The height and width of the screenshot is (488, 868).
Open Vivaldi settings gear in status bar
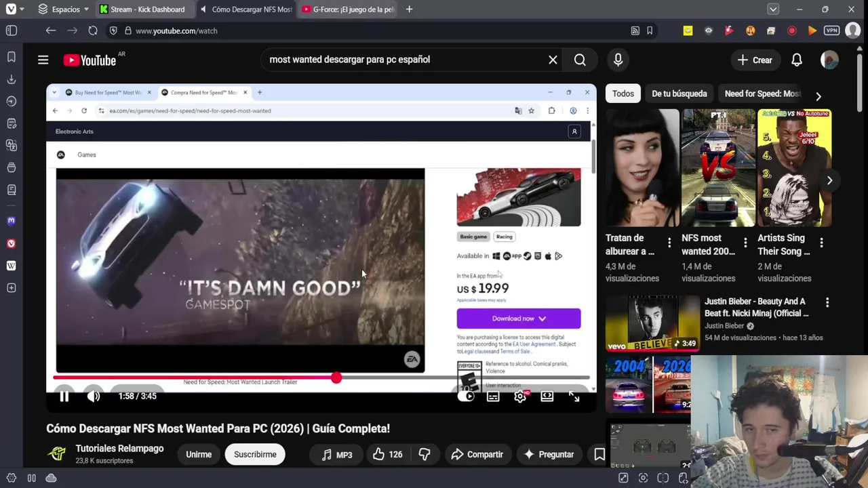click(x=12, y=478)
